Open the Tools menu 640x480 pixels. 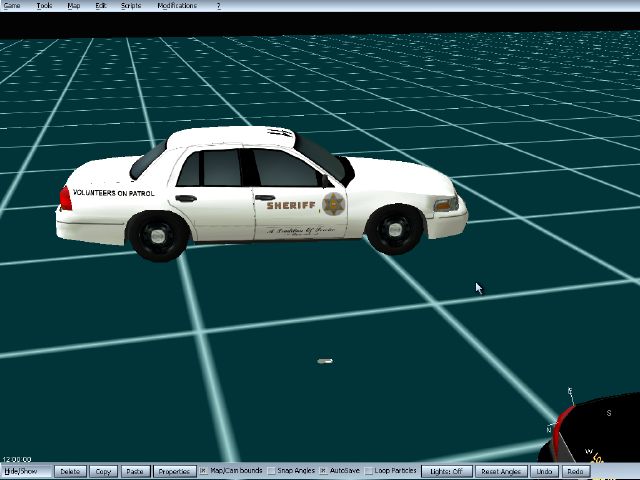click(44, 6)
